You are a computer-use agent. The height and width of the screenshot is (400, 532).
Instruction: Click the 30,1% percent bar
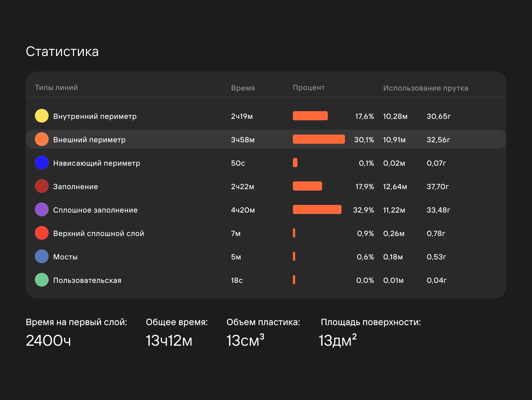319,139
